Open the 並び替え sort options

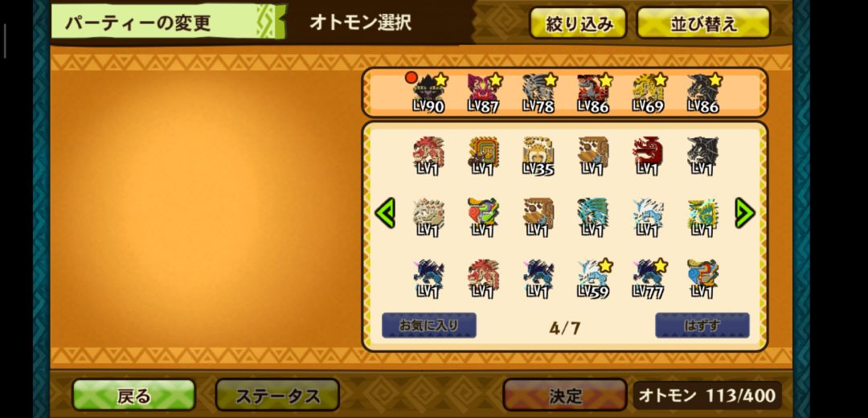[703, 23]
